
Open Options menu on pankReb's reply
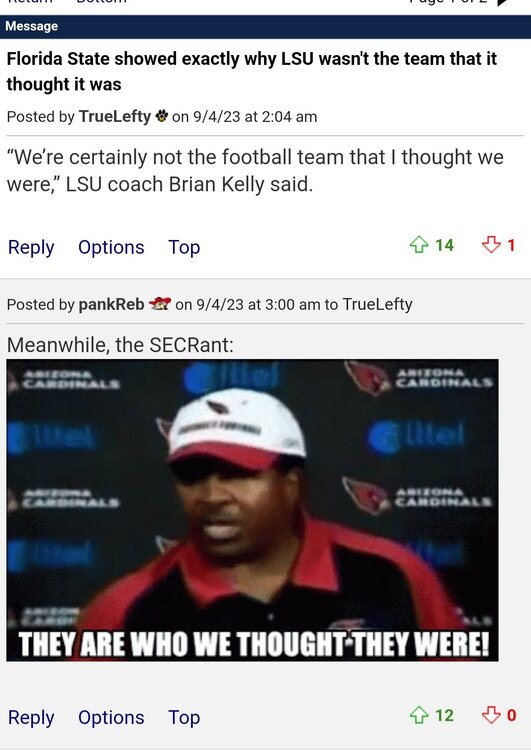click(111, 717)
